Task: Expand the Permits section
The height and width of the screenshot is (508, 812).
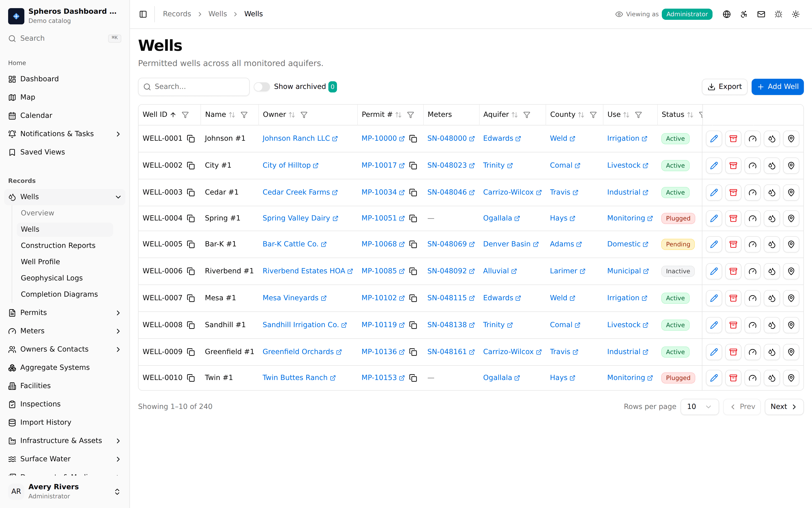Action: (x=65, y=312)
